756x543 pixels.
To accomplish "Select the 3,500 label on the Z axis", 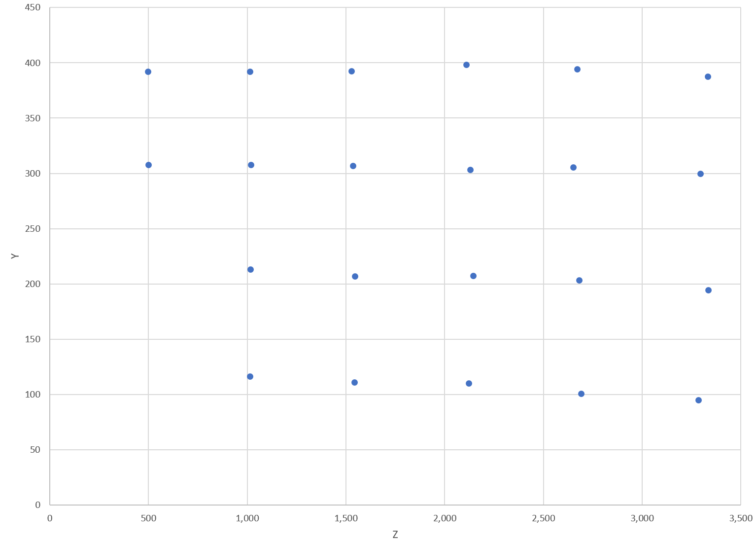I will pyautogui.click(x=740, y=518).
